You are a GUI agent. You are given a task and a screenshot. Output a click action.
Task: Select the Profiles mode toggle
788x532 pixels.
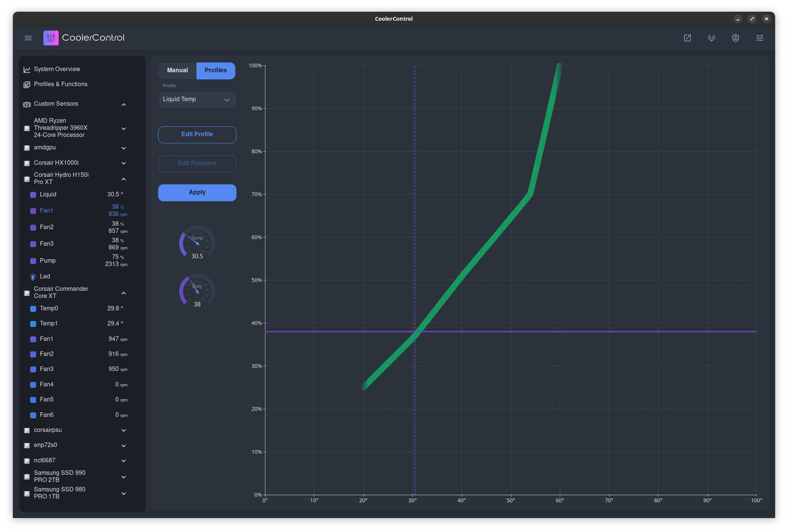tap(216, 70)
